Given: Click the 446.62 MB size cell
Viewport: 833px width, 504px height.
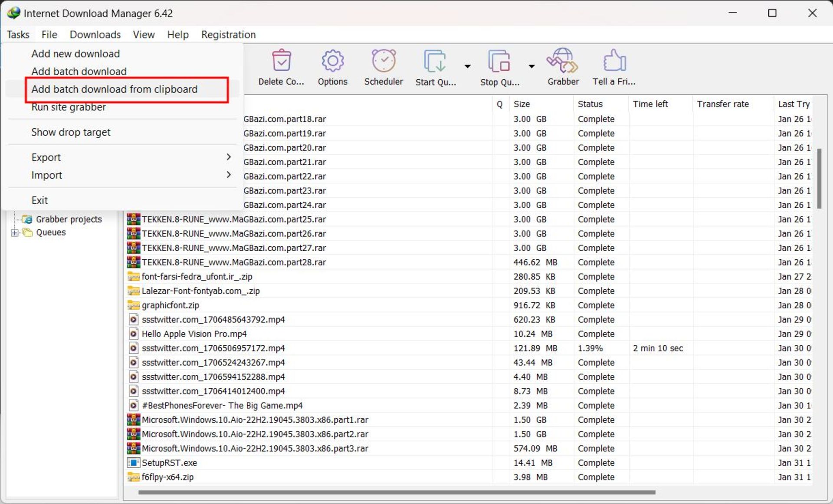Looking at the screenshot, I should click(x=535, y=262).
